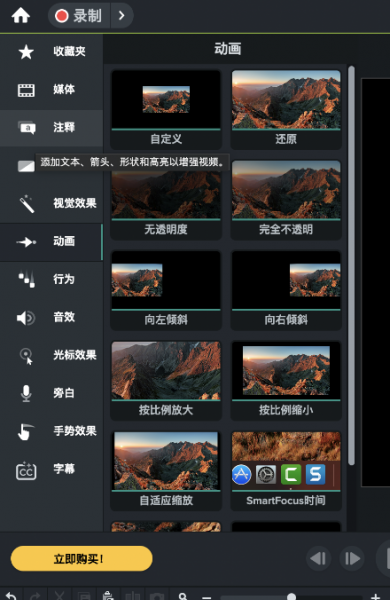
Task: Select the transitions icon beside the tooltip
Action: [x=26, y=166]
